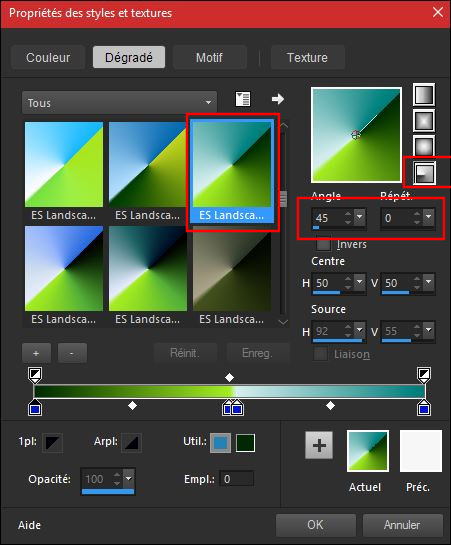Viewport: 451px width, 545px height.
Task: Click the 1pl foreground color icon
Action: (x=52, y=442)
